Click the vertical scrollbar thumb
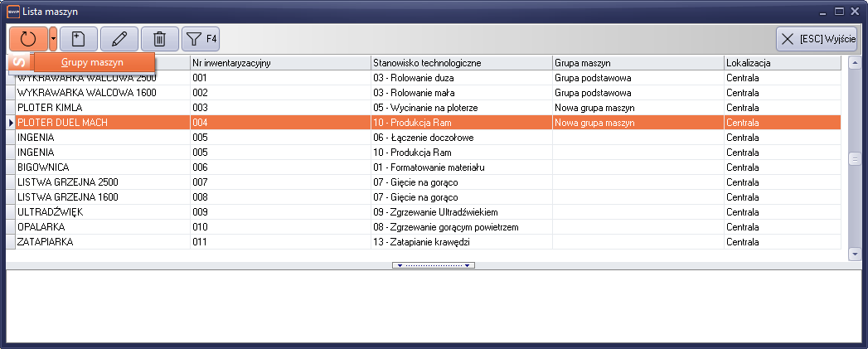This screenshot has height=349, width=868. (855, 158)
